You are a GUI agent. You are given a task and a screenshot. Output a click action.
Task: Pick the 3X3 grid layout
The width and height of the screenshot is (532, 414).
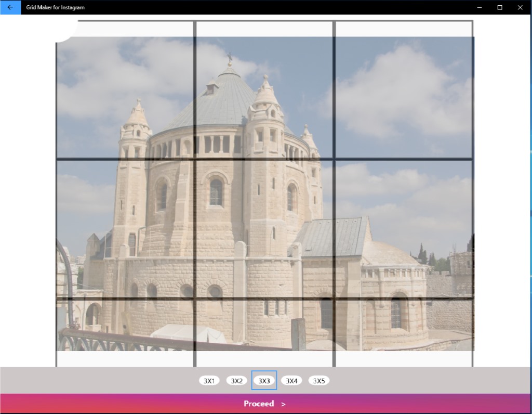coord(264,381)
